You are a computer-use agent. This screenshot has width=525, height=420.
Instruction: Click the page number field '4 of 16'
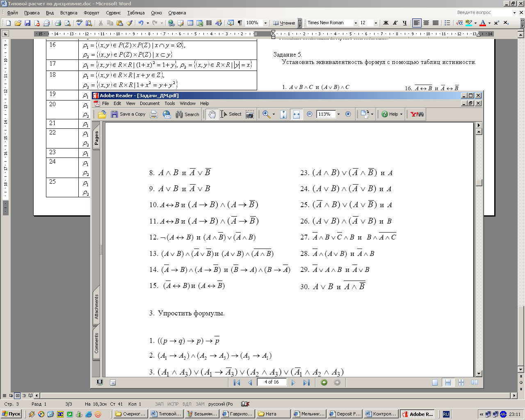pyautogui.click(x=271, y=382)
